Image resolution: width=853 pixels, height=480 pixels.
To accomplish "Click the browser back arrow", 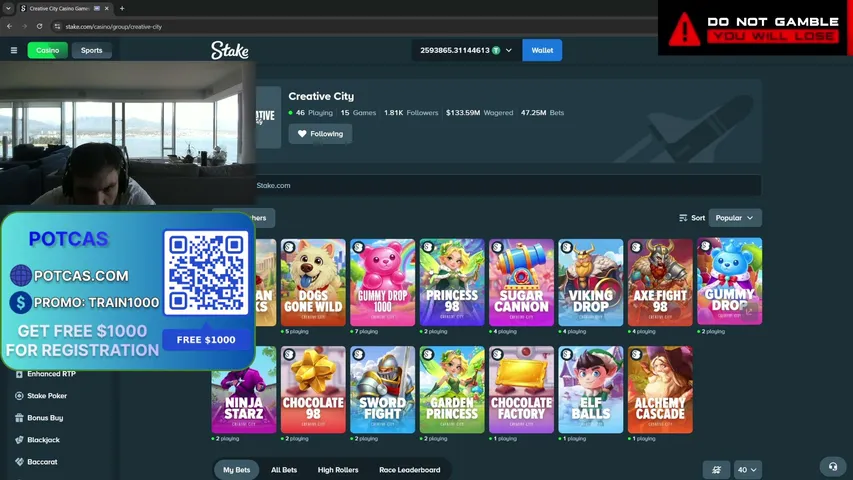I will tap(10, 26).
